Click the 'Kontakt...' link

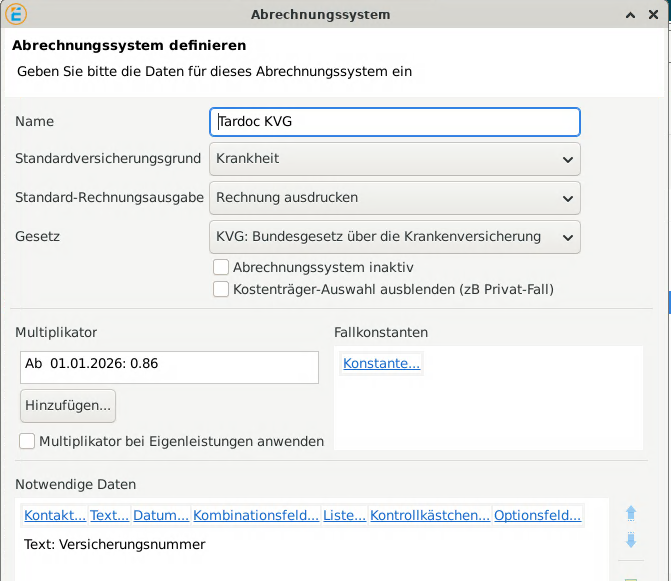tap(54, 516)
